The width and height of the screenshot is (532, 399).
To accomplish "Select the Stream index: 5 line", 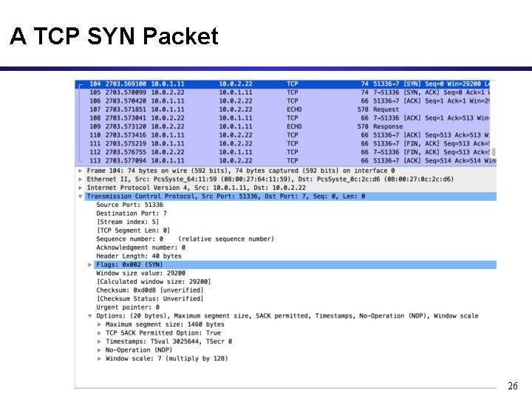I will [x=128, y=222].
